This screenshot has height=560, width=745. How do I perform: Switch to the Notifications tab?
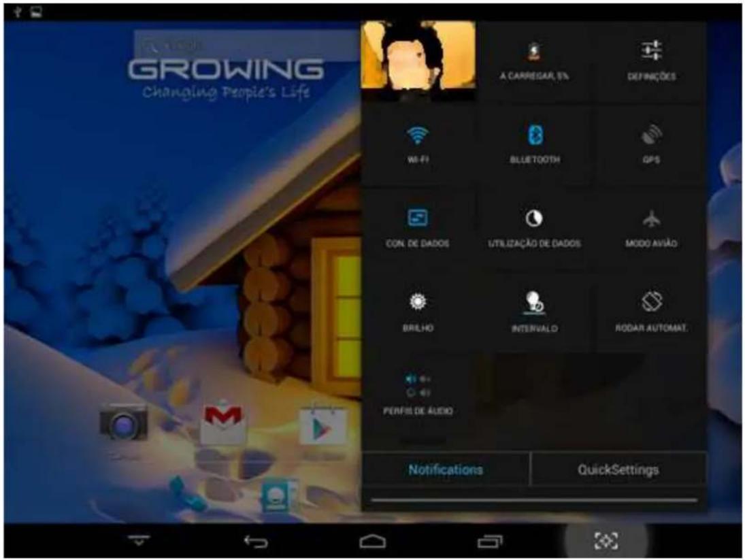[x=446, y=470]
